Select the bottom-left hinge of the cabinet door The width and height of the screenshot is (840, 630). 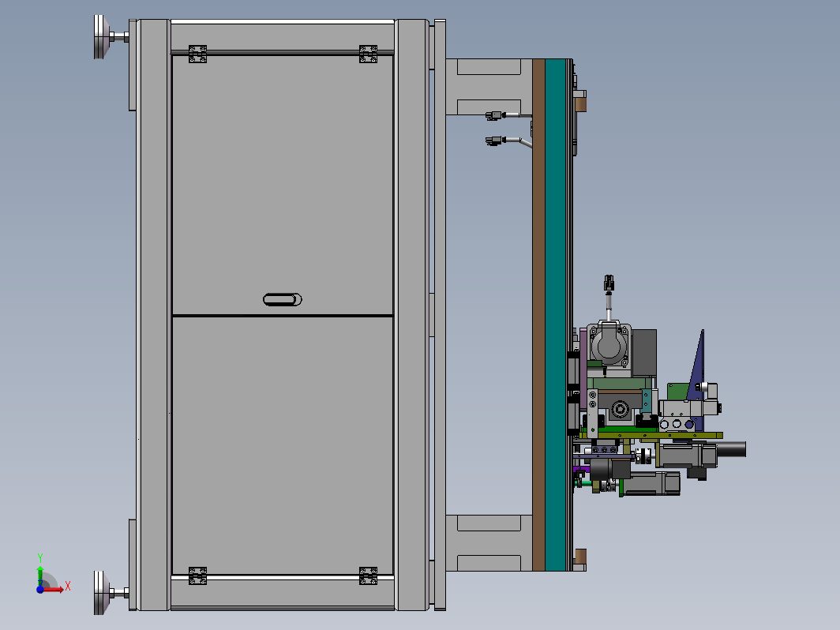[x=197, y=576]
